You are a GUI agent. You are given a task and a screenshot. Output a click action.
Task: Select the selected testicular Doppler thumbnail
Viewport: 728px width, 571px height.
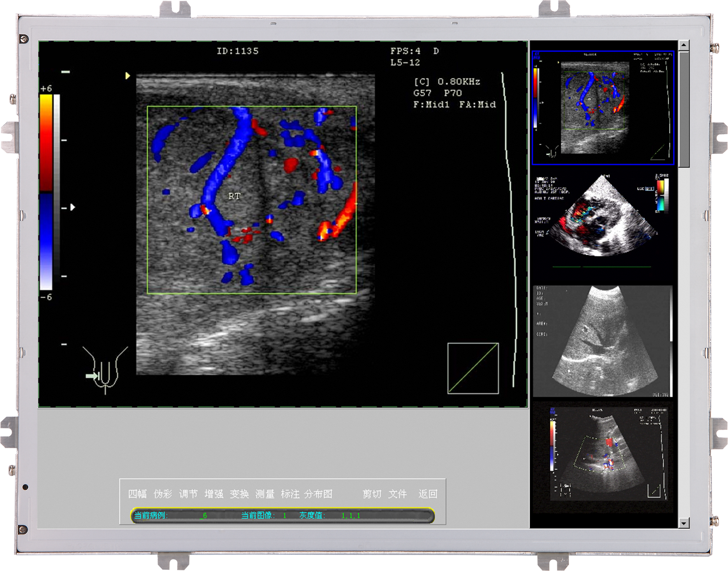pyautogui.click(x=603, y=108)
